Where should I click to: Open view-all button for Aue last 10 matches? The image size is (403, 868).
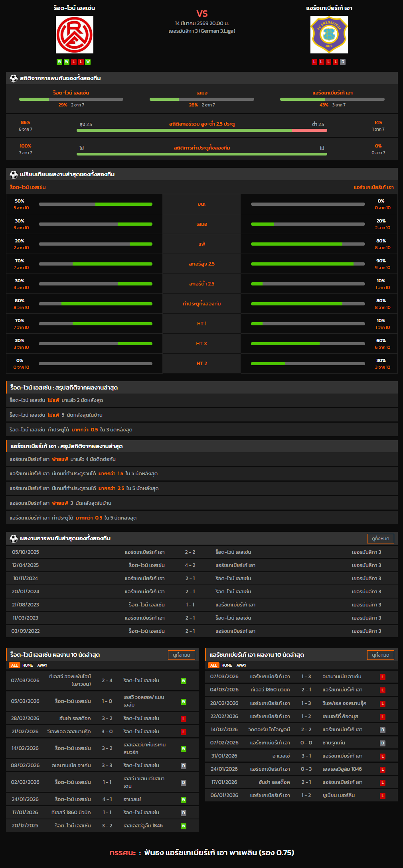tap(380, 655)
